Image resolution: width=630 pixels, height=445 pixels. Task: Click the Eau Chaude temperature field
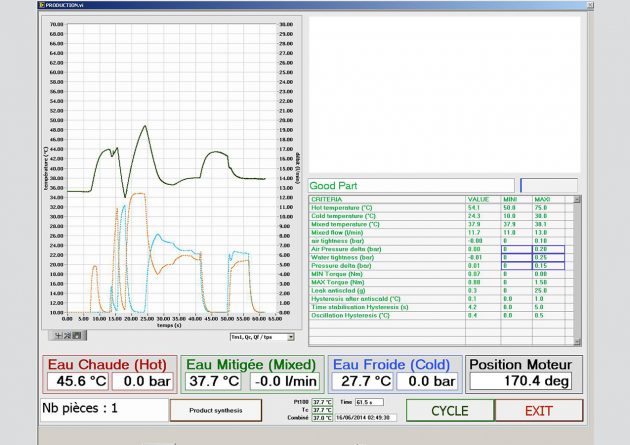pyautogui.click(x=75, y=381)
